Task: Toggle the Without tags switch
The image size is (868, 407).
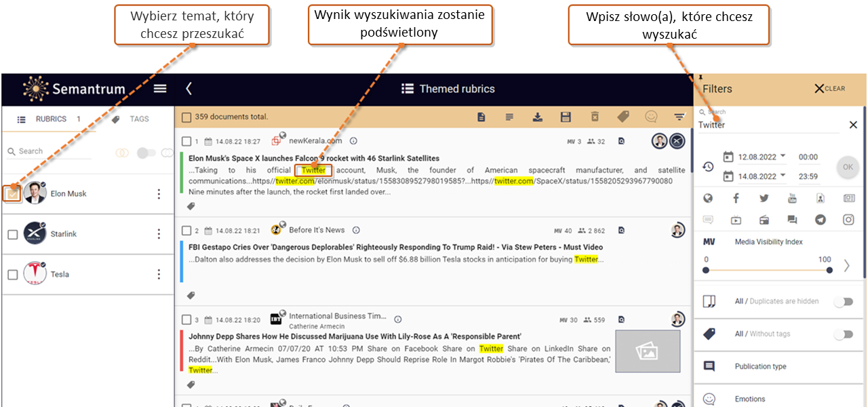Action: (844, 334)
